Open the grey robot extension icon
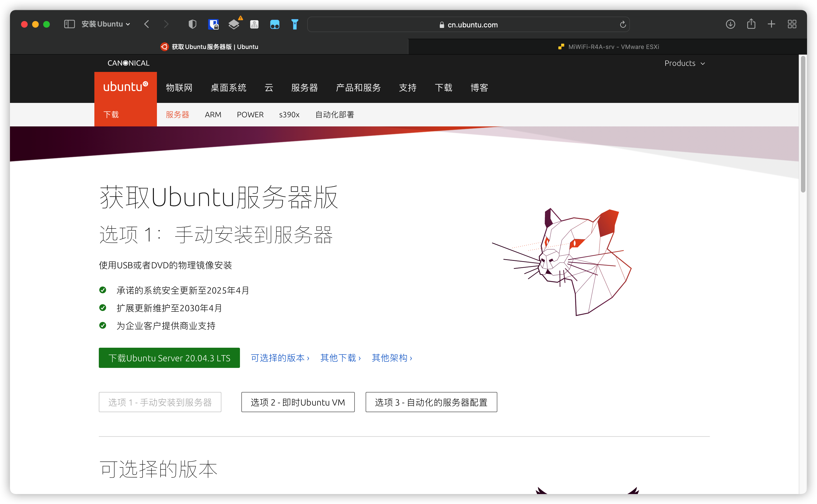 click(254, 24)
